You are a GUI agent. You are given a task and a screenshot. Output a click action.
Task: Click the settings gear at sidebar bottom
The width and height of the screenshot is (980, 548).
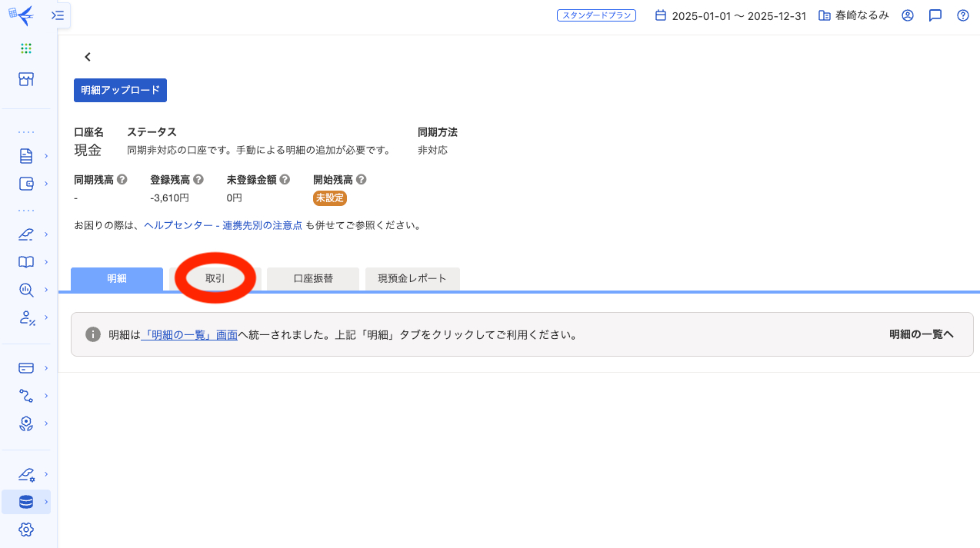[26, 530]
